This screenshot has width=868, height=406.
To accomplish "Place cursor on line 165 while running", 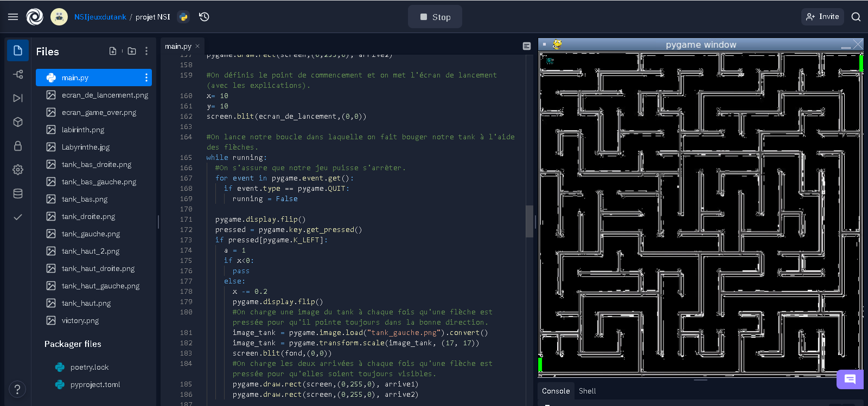I will coord(237,157).
